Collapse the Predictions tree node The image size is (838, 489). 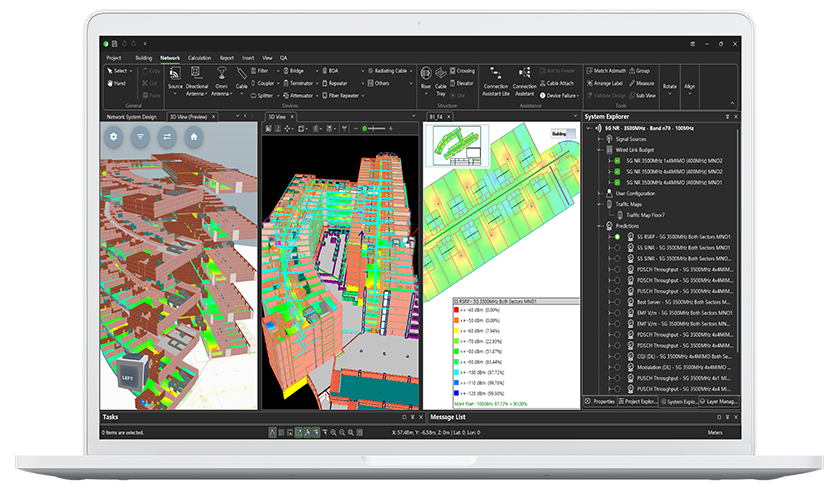[599, 226]
